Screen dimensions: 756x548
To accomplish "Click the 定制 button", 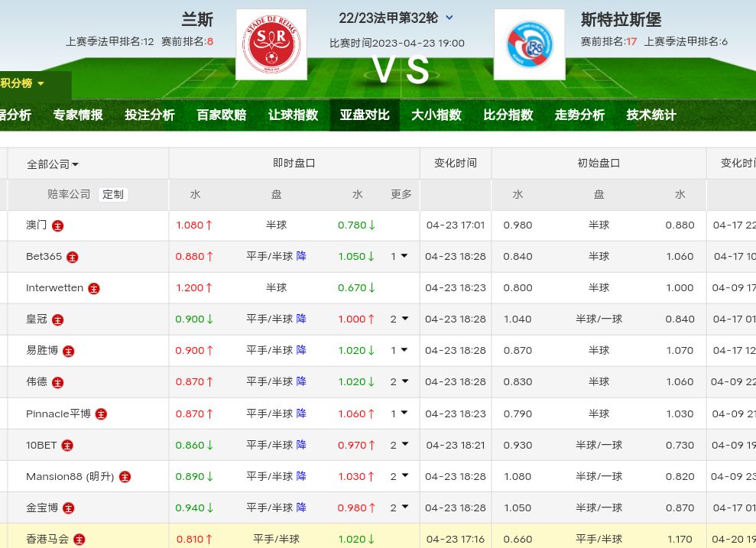I will [x=113, y=194].
